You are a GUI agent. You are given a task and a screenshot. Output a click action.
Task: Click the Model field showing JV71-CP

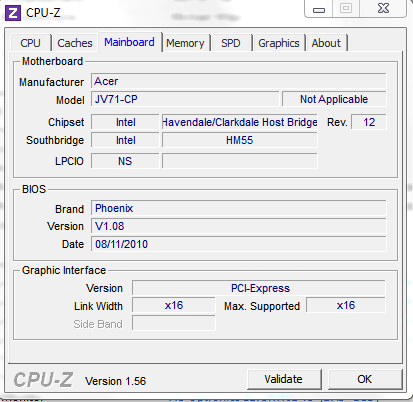(185, 99)
